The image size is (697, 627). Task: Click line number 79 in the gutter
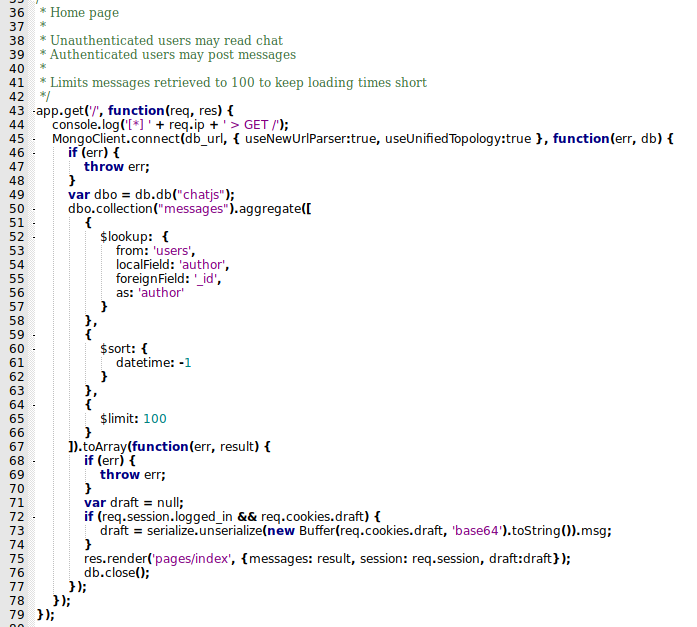point(17,615)
